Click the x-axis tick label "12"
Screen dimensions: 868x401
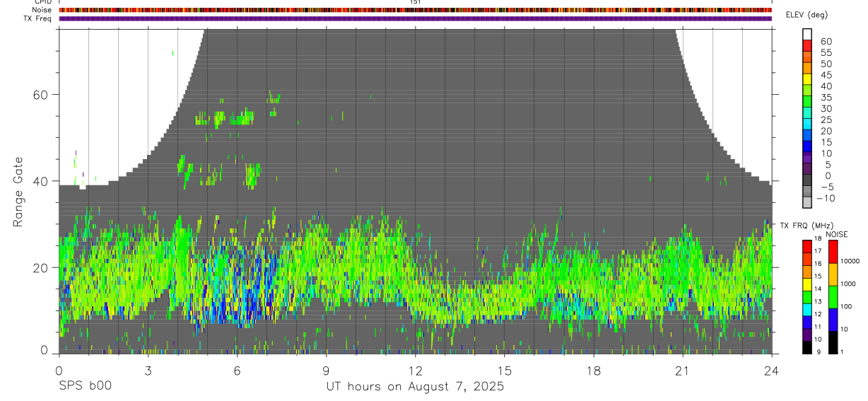tap(415, 371)
